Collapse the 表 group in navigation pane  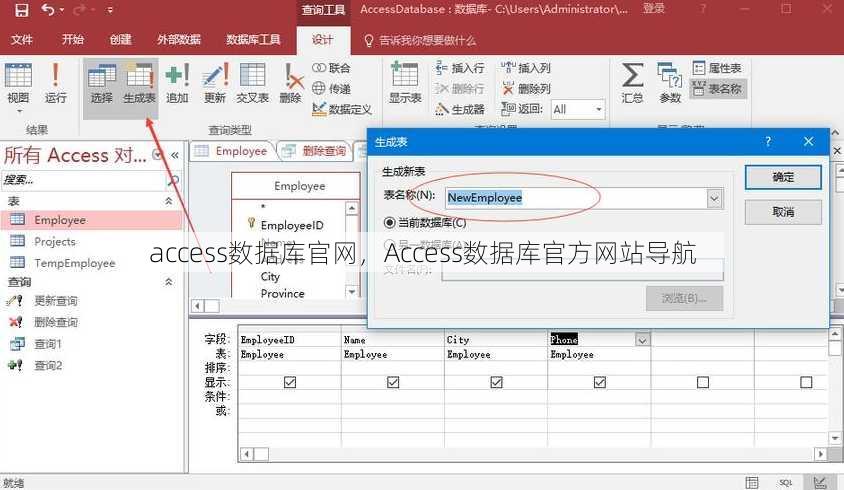[x=168, y=201]
